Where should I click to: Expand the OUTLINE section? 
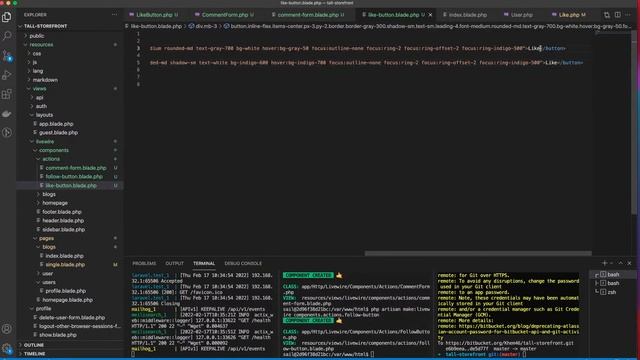(x=33, y=345)
